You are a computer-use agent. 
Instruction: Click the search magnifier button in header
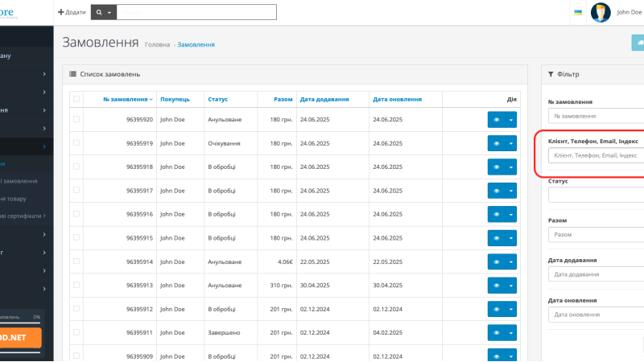tap(104, 12)
